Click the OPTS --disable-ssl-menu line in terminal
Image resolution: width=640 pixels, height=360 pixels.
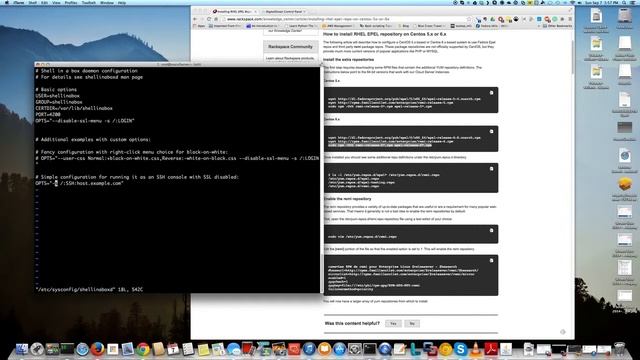85,121
